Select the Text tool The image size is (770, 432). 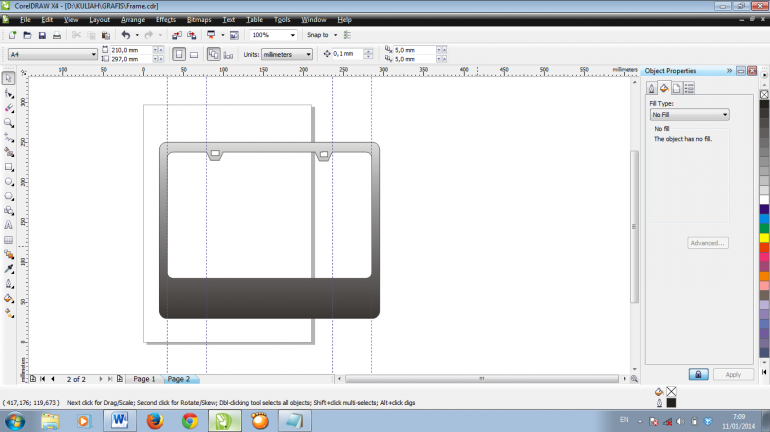point(8,225)
